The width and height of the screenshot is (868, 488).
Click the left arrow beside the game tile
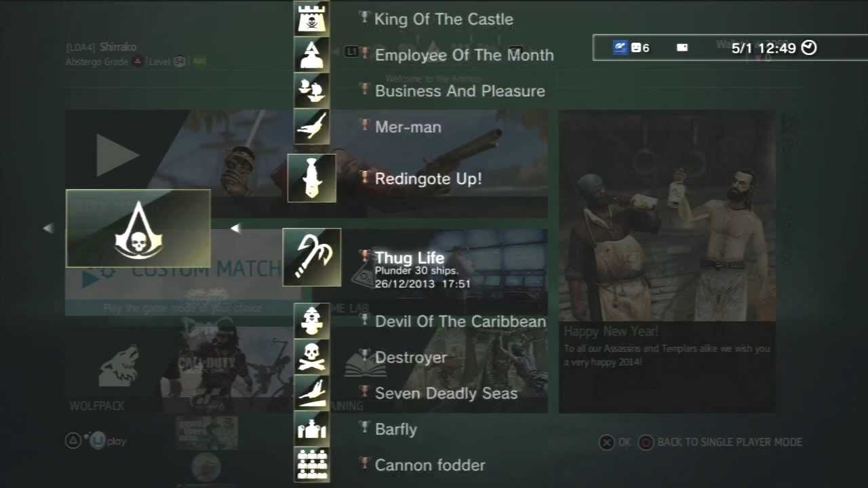coord(48,228)
